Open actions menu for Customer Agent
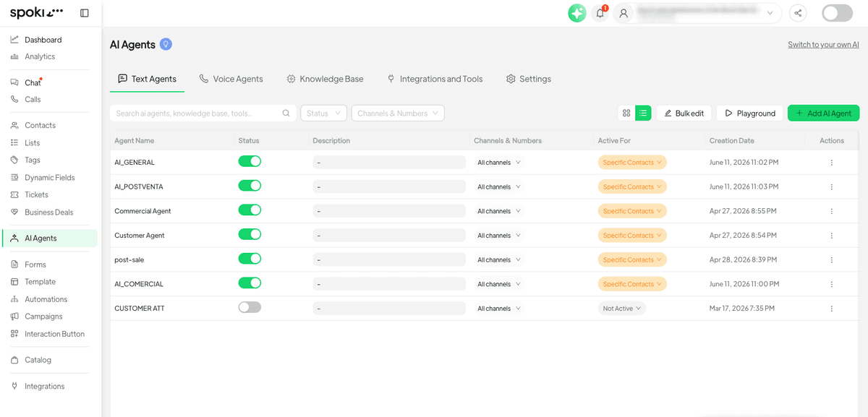The image size is (868, 417). point(832,236)
